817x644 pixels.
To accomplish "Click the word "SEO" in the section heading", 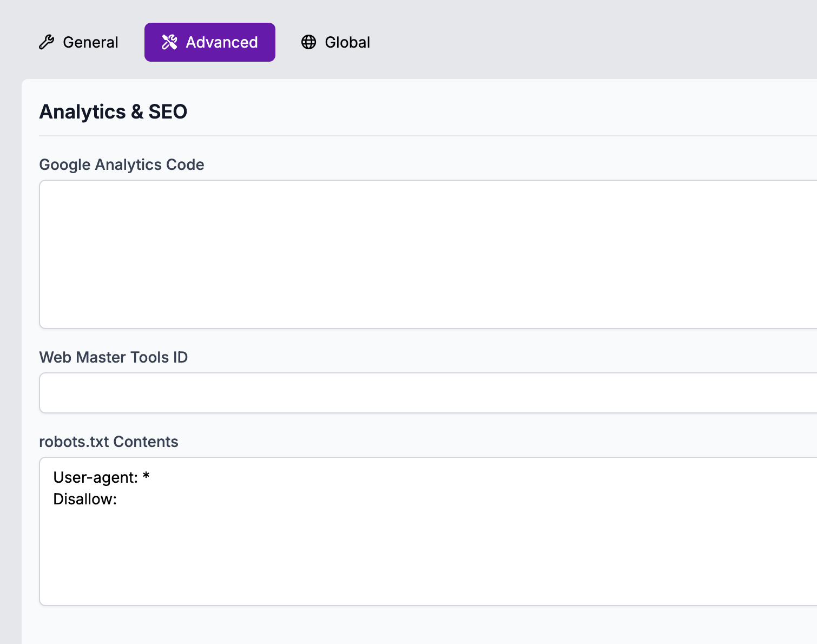I will click(x=168, y=112).
